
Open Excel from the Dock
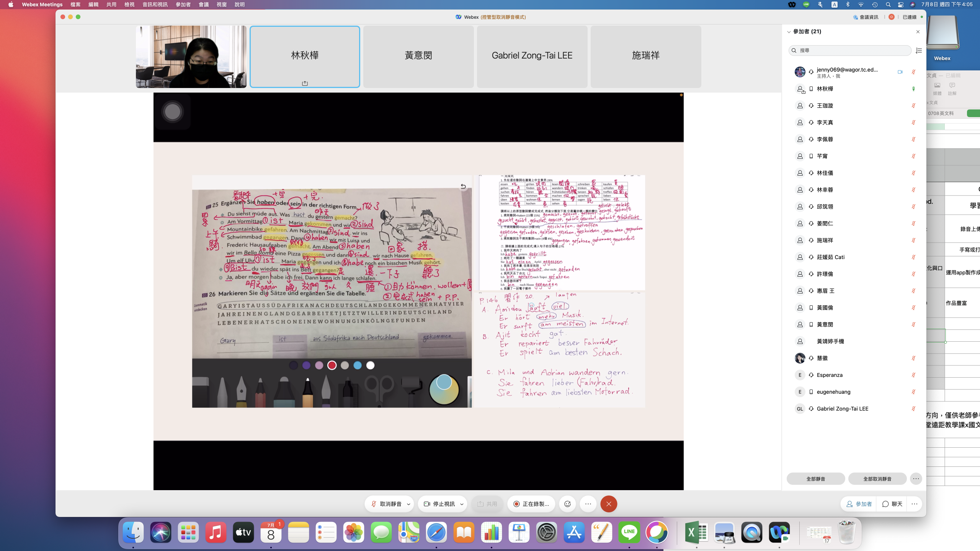(x=696, y=532)
